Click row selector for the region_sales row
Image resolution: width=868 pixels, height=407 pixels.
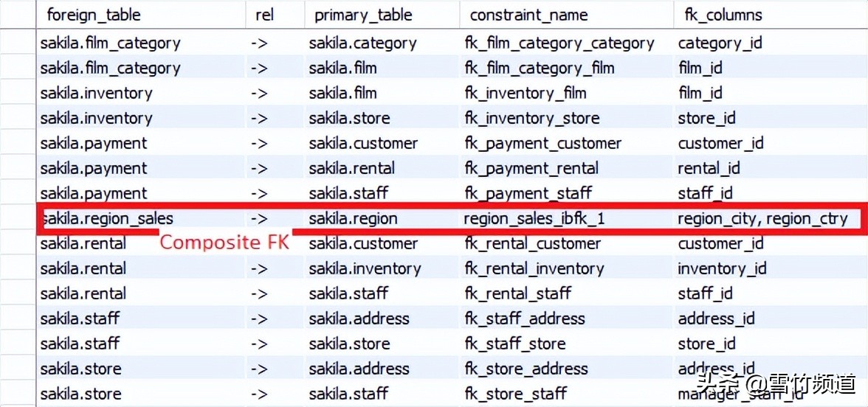pos(18,219)
